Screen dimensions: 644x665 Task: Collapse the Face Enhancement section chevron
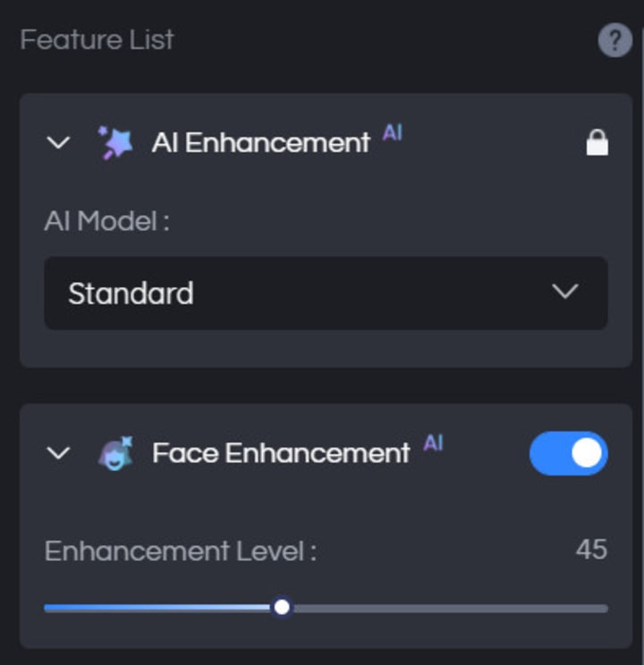point(58,453)
